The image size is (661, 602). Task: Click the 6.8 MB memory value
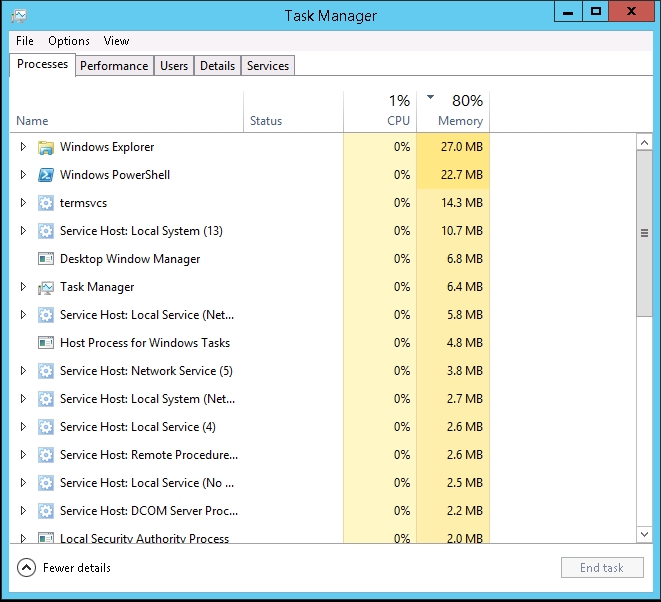point(465,259)
